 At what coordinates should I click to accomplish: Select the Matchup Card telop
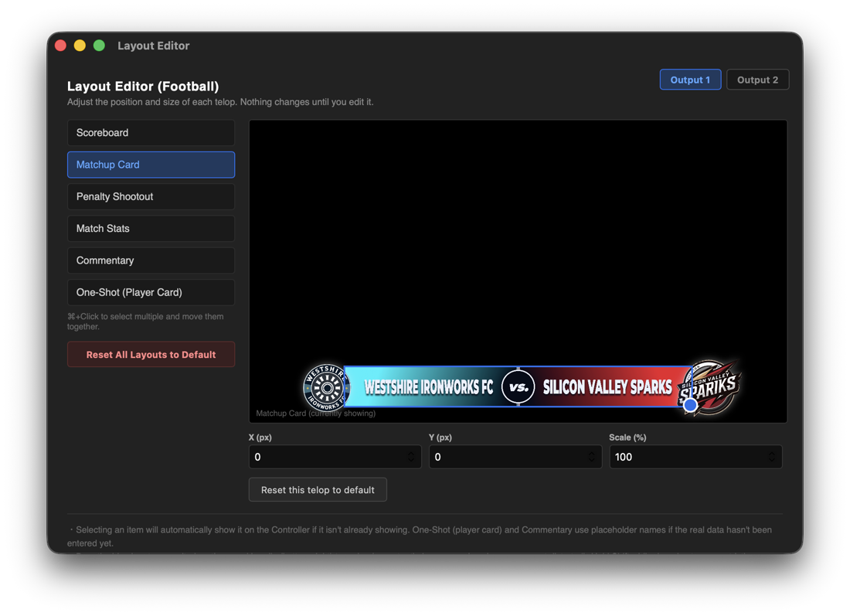[151, 165]
